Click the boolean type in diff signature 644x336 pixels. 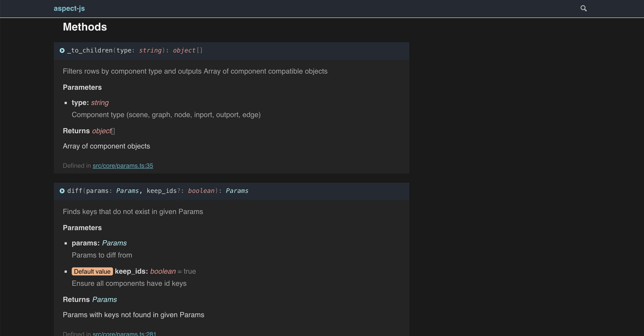201,191
